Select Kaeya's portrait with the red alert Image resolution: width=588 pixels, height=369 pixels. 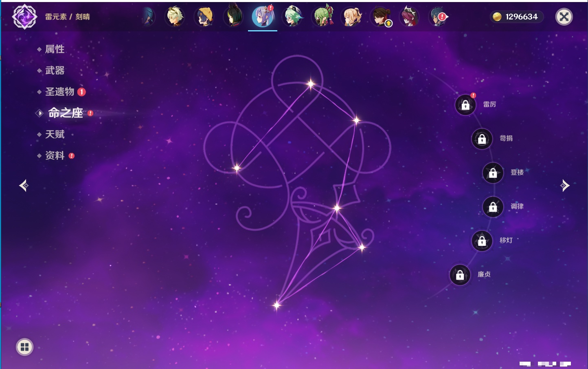coord(438,17)
